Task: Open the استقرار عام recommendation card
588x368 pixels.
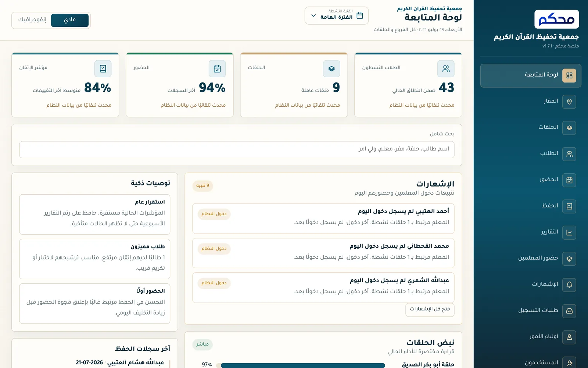Action: click(95, 215)
